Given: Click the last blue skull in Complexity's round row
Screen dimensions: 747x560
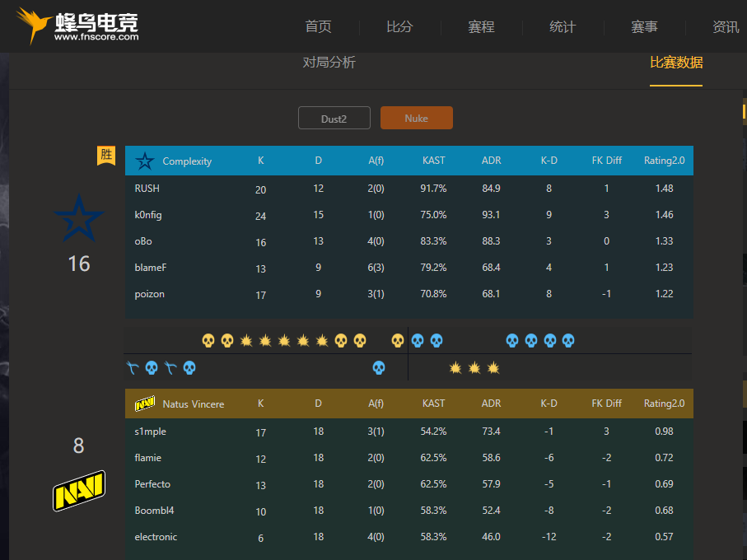Looking at the screenshot, I should coord(568,340).
